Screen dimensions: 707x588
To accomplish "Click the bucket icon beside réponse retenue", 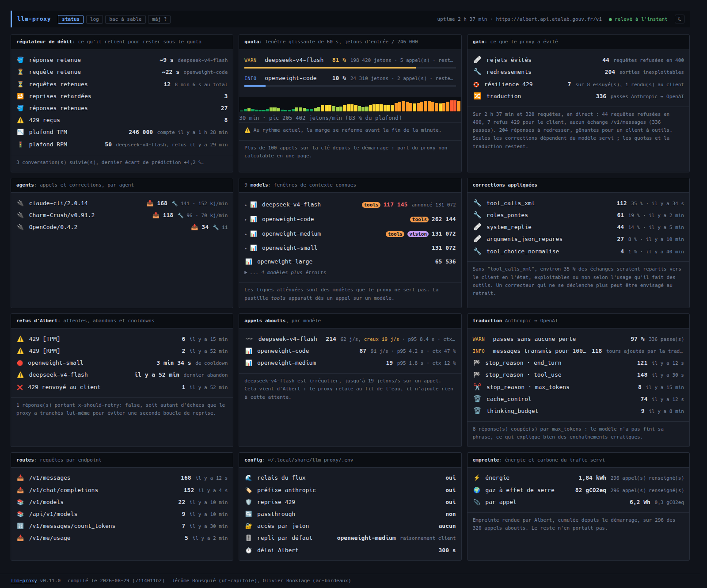I will (20, 60).
